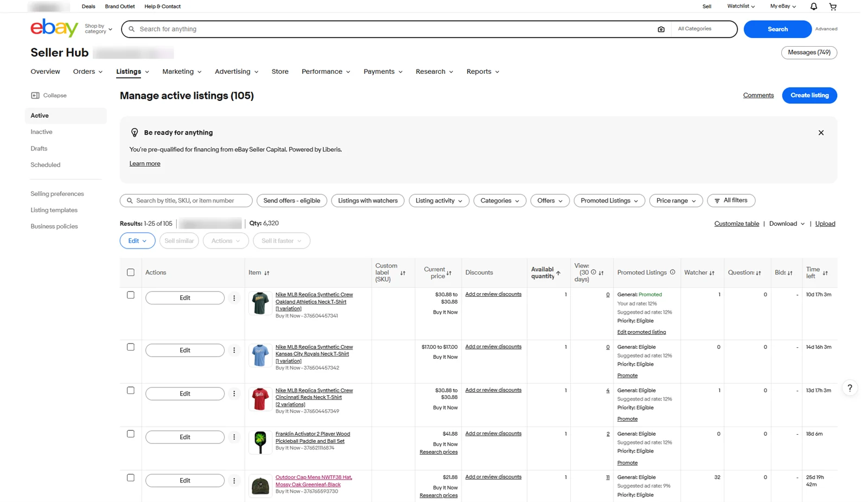Select Inactive in the sidebar
Viewport: 868px width, 502px height.
[x=41, y=132]
